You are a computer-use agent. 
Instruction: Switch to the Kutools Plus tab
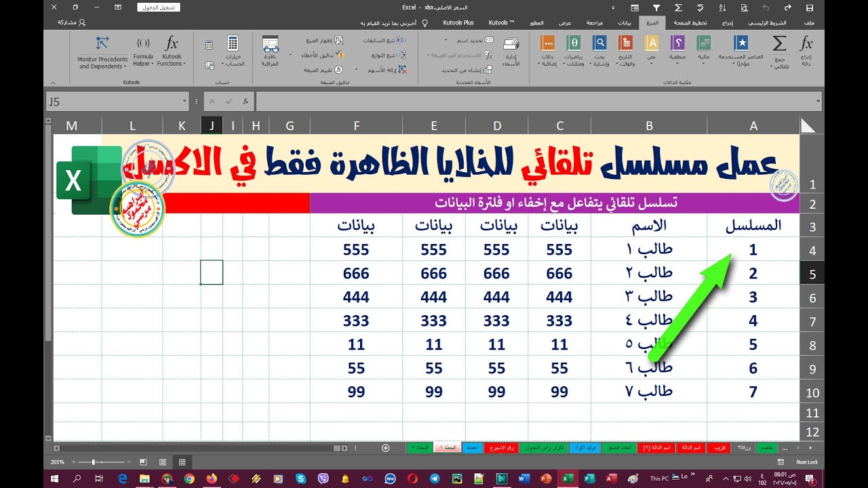click(x=458, y=22)
